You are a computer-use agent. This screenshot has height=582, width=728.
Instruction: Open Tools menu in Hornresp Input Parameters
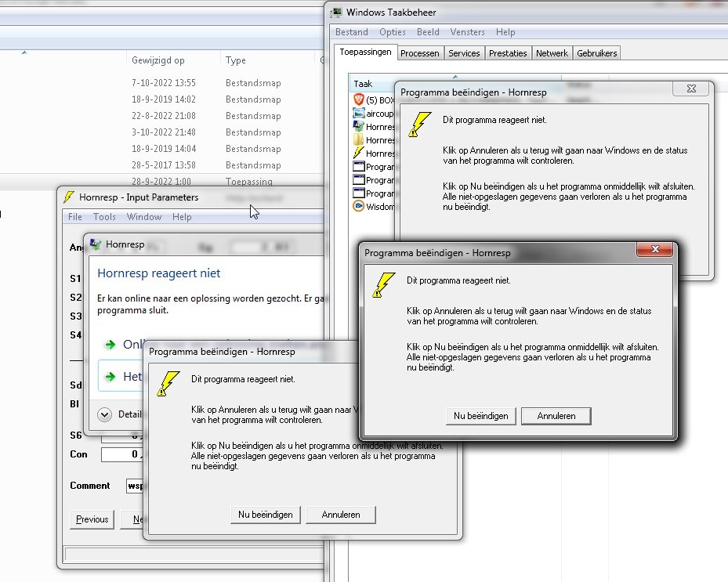pyautogui.click(x=104, y=217)
